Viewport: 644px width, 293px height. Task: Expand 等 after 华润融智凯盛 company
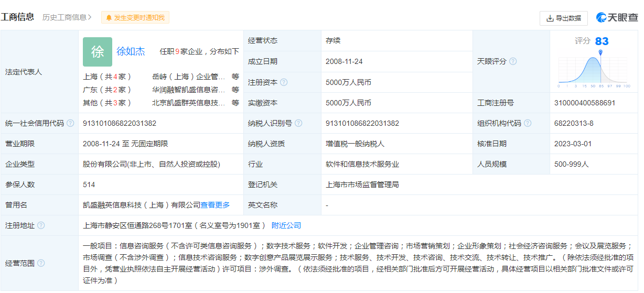235,90
